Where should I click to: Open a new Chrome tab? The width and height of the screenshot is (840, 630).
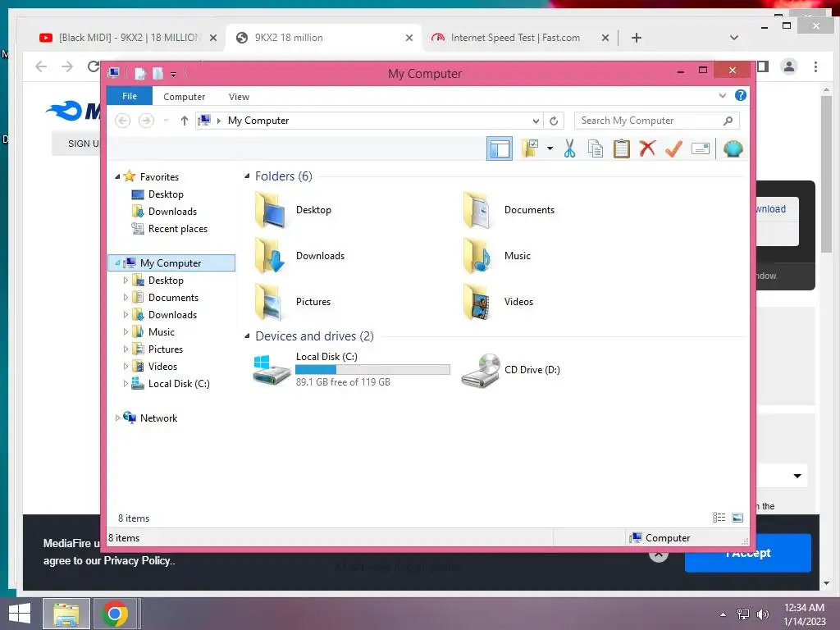coord(636,38)
